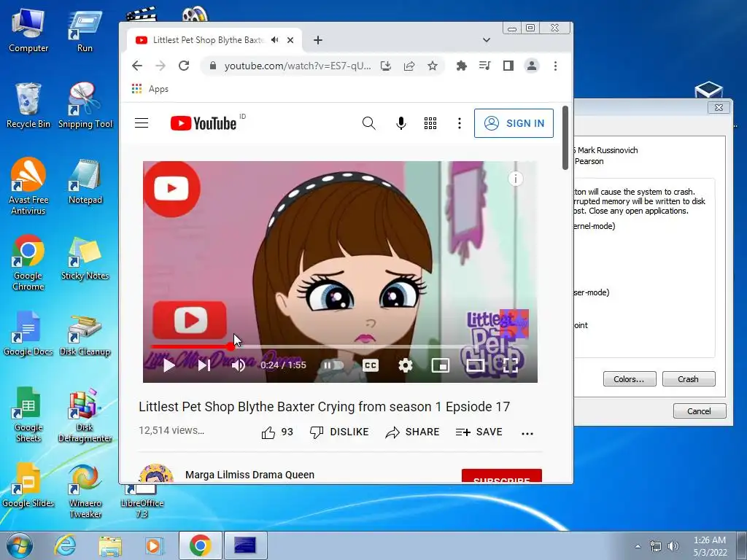Save video to a playlist
747x560 pixels.
[x=479, y=432]
